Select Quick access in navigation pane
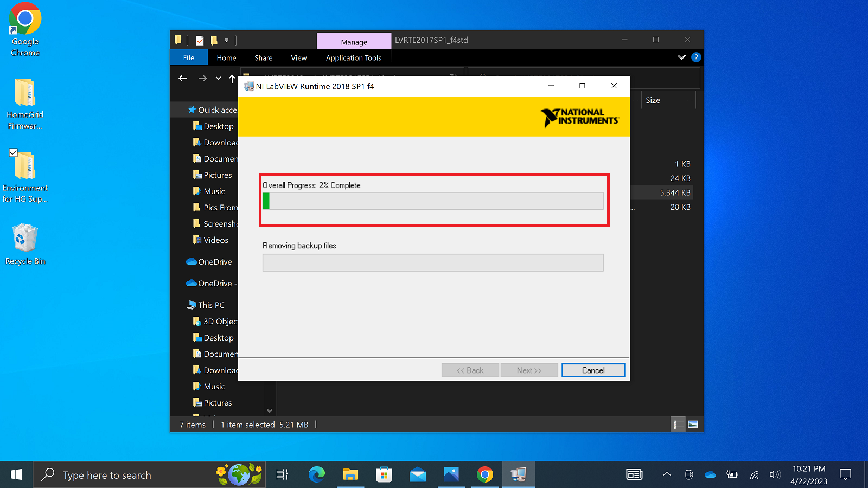Viewport: 868px width, 488px height. pyautogui.click(x=212, y=110)
